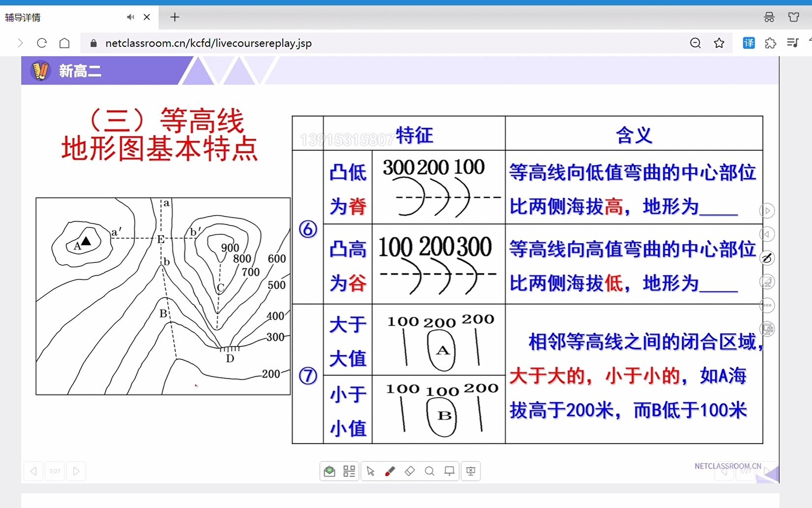Go to previous slide using right-side arrow
This screenshot has height=508, width=812.
pos(767,234)
